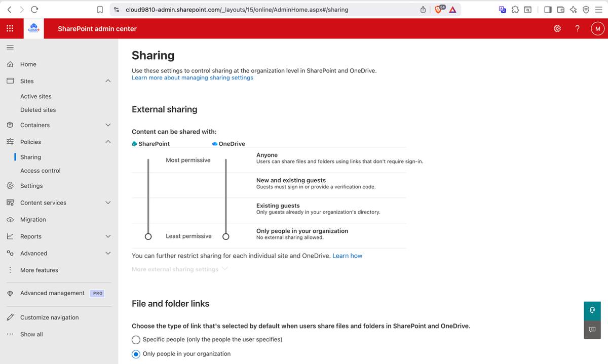Open the help headset floating button
608x364 pixels.
[x=592, y=310]
